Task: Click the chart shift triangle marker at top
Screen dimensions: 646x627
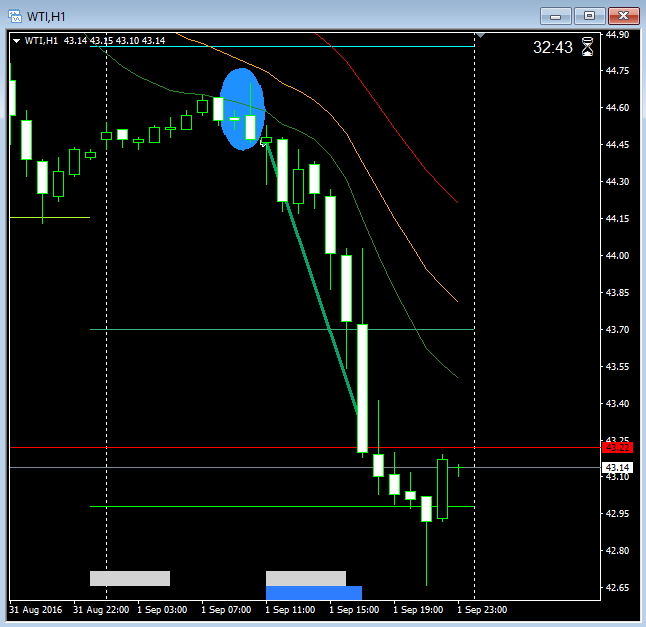Action: (480, 36)
